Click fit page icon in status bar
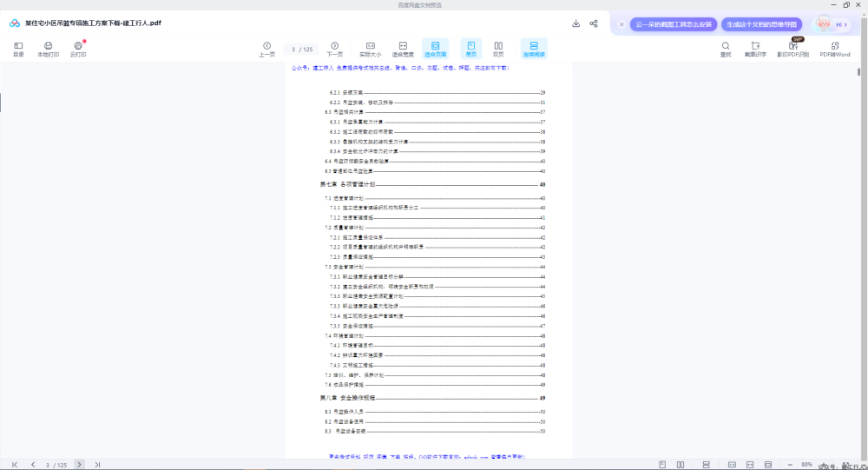Screen dimensions: 868x470 (x=768, y=465)
